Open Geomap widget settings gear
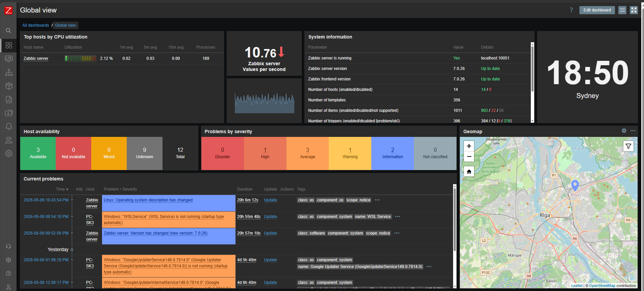The image size is (644, 291). (624, 131)
